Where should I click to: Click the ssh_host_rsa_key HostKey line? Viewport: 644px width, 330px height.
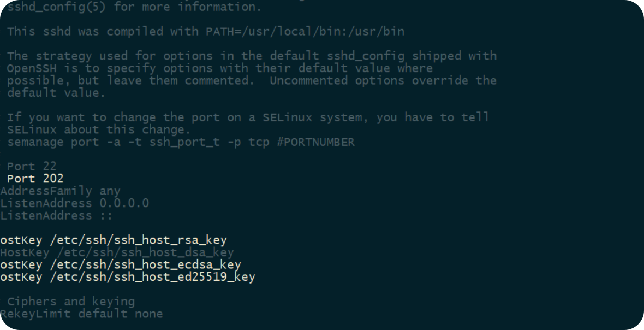pyautogui.click(x=114, y=240)
